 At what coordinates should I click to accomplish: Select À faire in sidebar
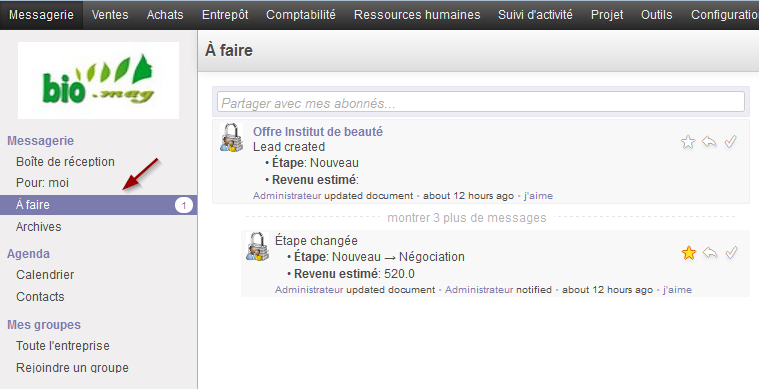[98, 205]
